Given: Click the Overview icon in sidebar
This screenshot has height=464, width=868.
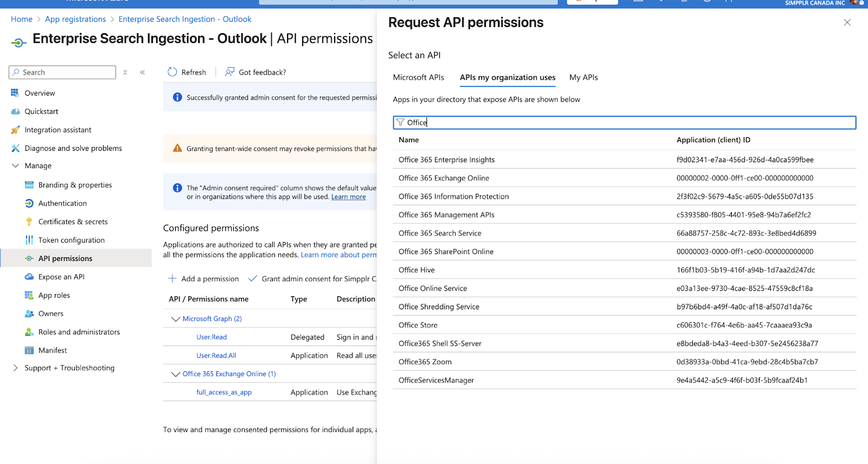Looking at the screenshot, I should tap(15, 93).
